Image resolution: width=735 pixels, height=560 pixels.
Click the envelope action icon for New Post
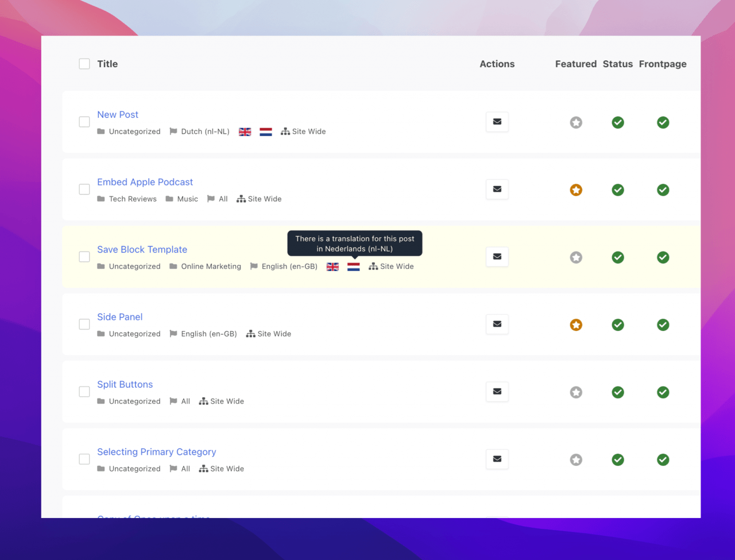coord(497,122)
